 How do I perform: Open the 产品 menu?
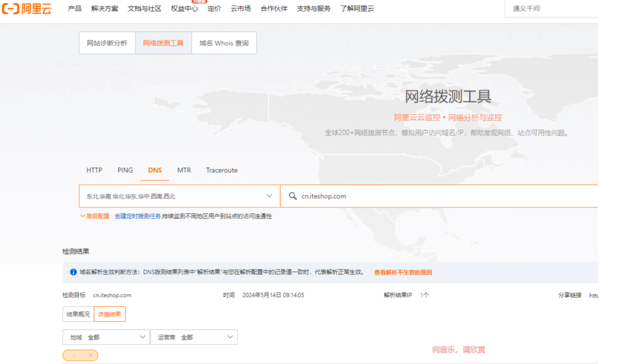click(75, 8)
